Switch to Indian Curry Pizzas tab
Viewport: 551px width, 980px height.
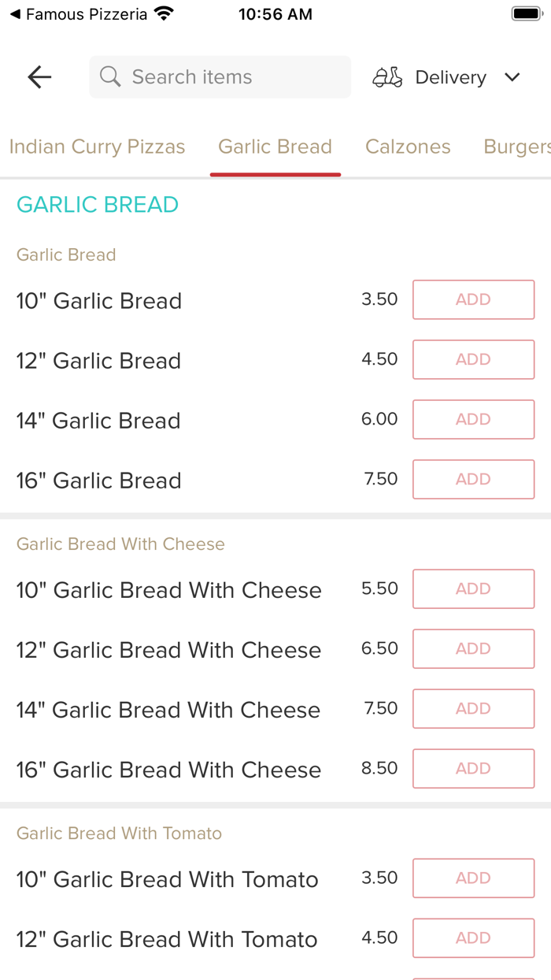pos(97,147)
